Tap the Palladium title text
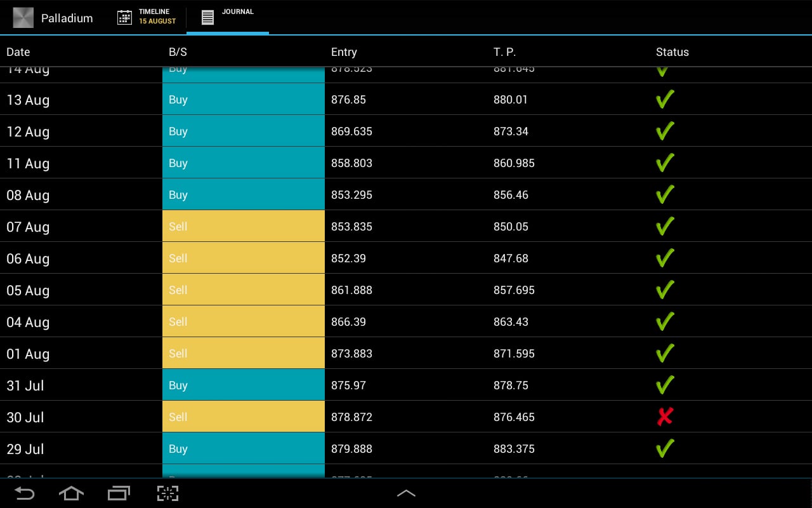The height and width of the screenshot is (508, 812). coord(67,18)
